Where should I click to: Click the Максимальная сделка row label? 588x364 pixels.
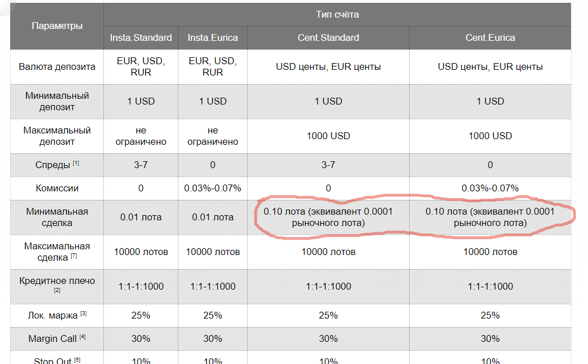coord(57,252)
